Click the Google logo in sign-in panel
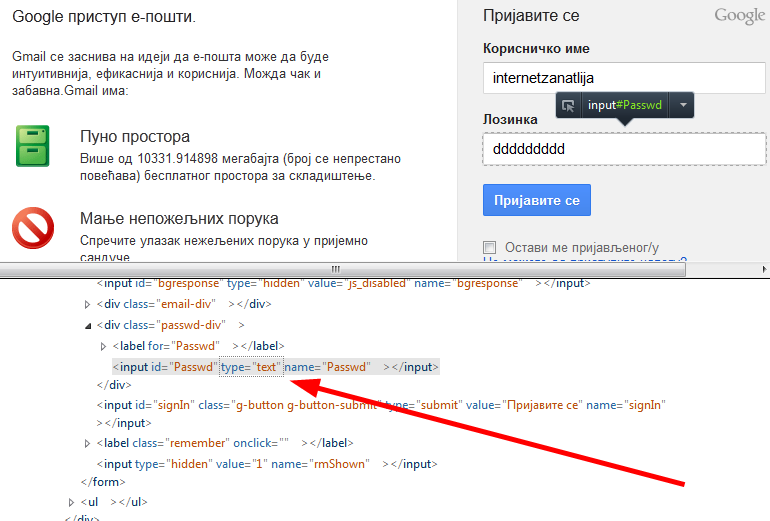 pyautogui.click(x=740, y=16)
